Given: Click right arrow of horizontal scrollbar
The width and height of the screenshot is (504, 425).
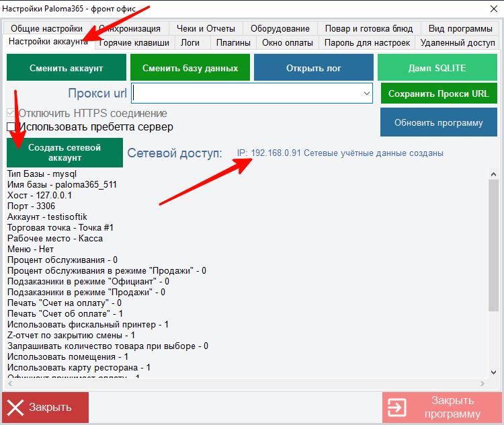Looking at the screenshot, I should 482,383.
